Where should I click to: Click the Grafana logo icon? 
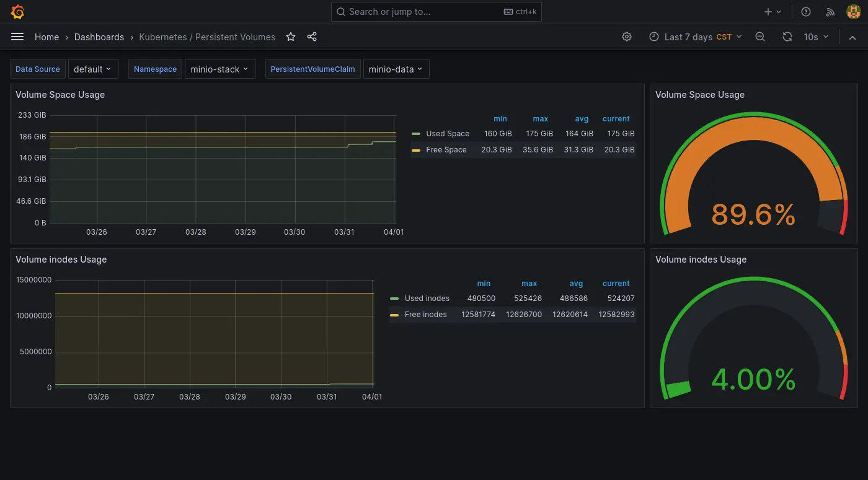point(17,12)
